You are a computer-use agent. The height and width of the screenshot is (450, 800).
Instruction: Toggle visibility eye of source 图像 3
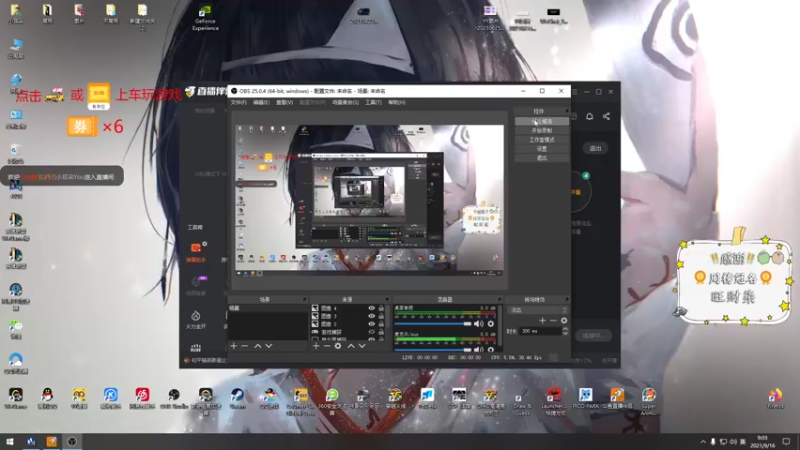(371, 316)
